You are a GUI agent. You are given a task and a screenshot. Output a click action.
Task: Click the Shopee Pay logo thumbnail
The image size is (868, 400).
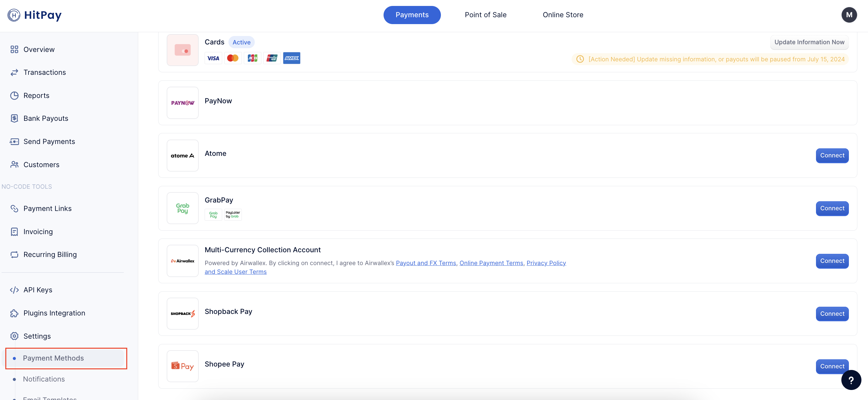click(183, 366)
